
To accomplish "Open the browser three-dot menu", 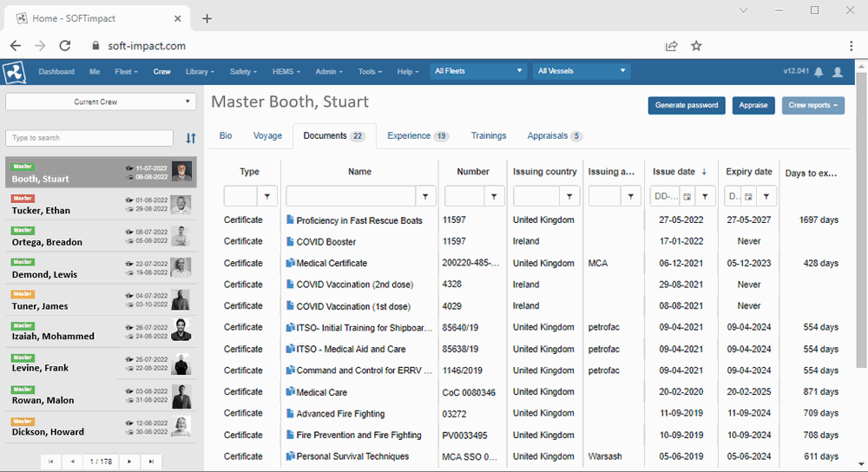I will (851, 46).
